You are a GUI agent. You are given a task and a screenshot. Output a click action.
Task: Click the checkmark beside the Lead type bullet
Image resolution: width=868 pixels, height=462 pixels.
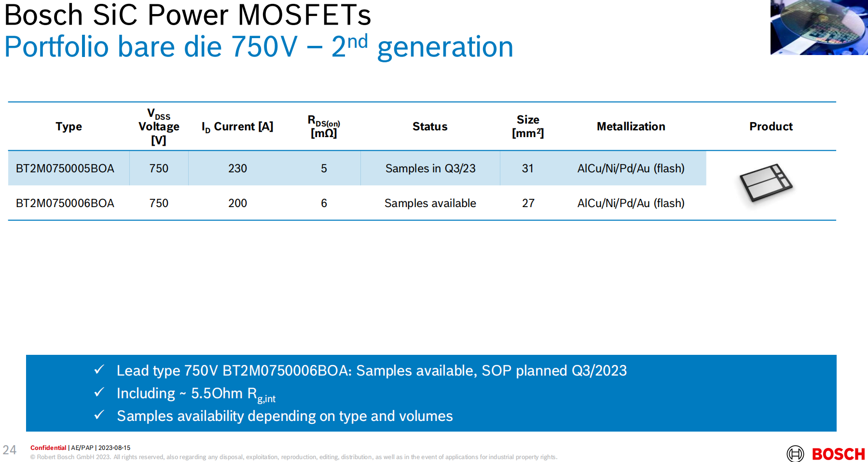(99, 370)
